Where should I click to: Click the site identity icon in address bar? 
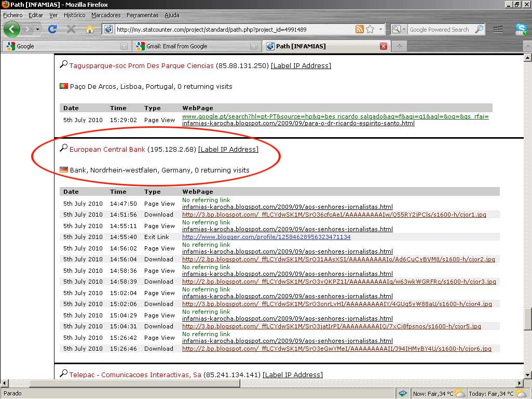click(108, 29)
